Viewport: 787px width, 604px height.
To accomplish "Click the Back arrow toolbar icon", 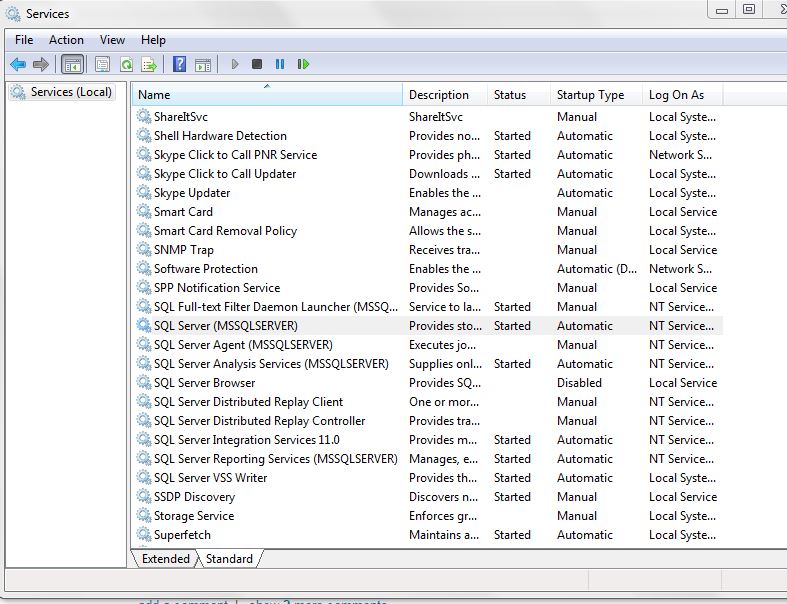I will (18, 64).
